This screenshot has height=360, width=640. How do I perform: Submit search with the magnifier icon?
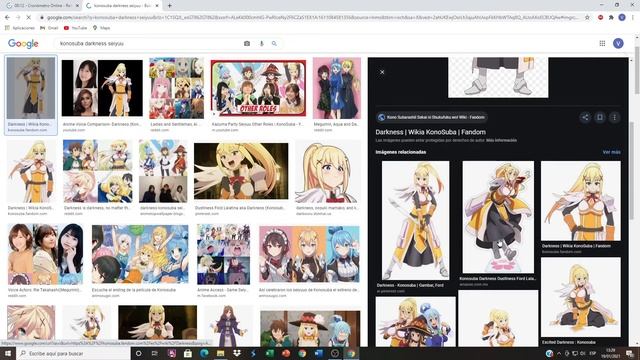point(274,43)
